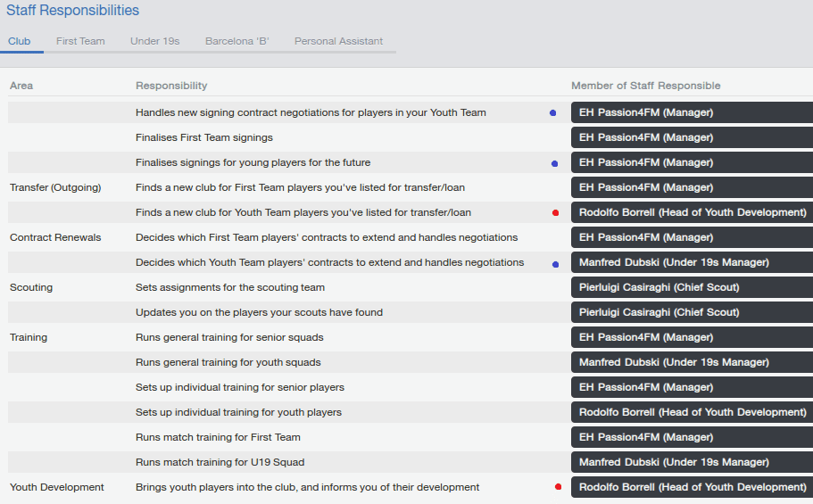Open staff dropdown for scouting team assignments
The width and height of the screenshot is (813, 504).
[692, 287]
